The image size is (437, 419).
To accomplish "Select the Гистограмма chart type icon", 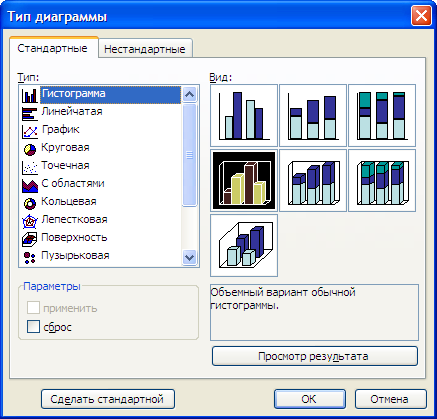I will coord(30,95).
